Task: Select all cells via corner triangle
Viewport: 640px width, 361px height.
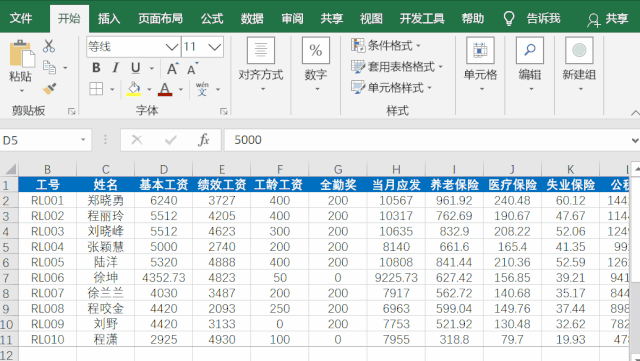Action: 10,169
